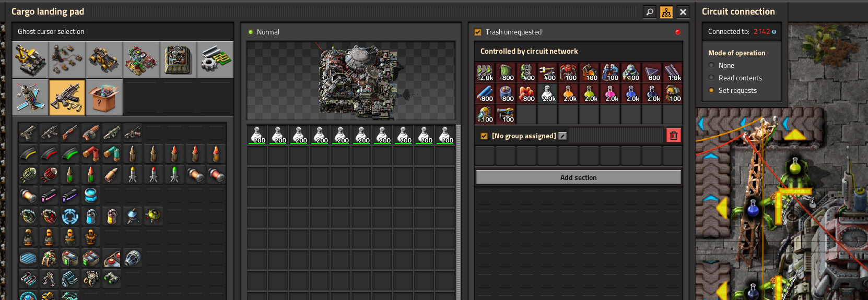This screenshot has width=868, height=300.
Task: Open the red big mining drill request
Action: (x=569, y=73)
